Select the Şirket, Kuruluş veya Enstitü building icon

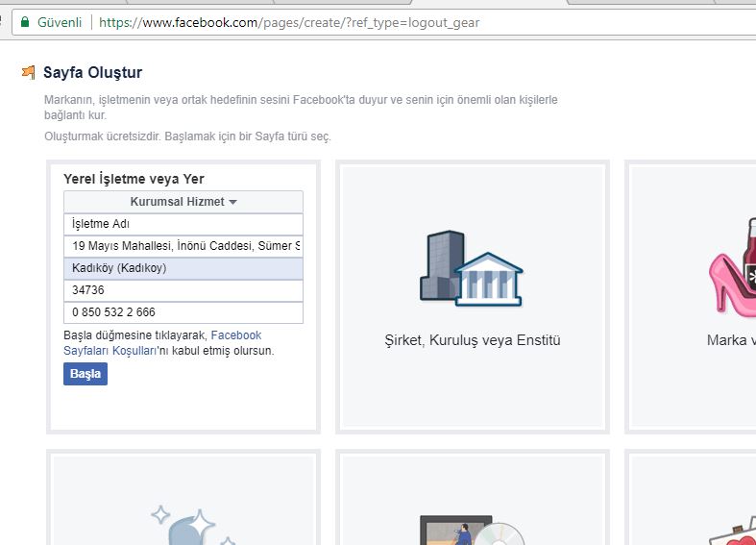472,268
